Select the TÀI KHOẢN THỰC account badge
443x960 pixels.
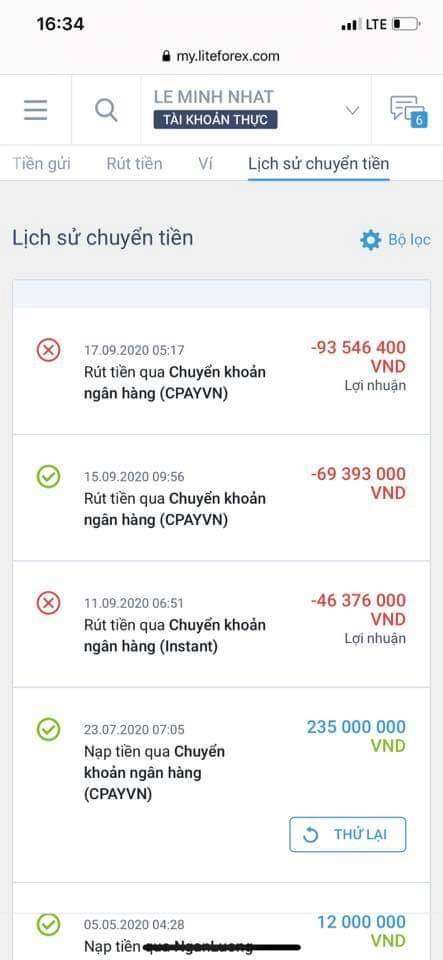coord(215,120)
